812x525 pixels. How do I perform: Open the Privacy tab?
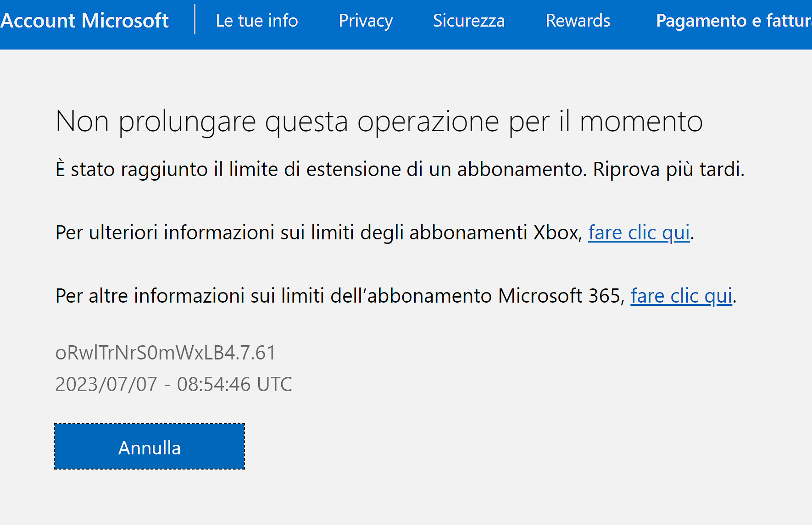click(x=366, y=21)
